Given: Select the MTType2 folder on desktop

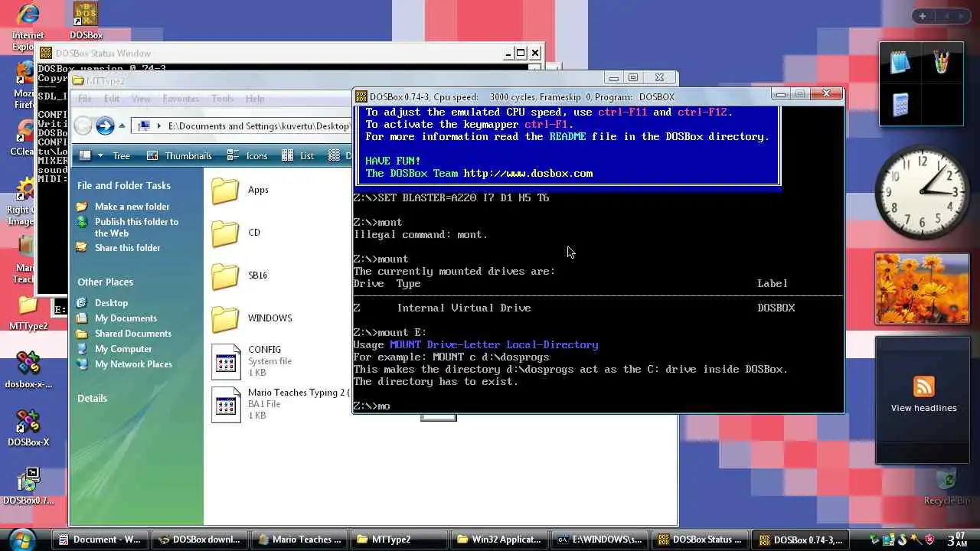Looking at the screenshot, I should 28,314.
